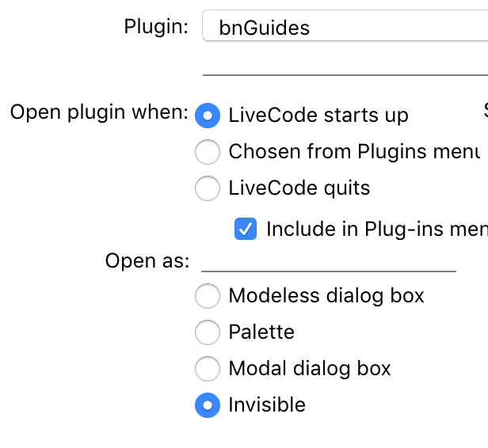Choose 'Chosen from Plugins menu' radio option
The width and height of the screenshot is (488, 448).
click(x=207, y=151)
